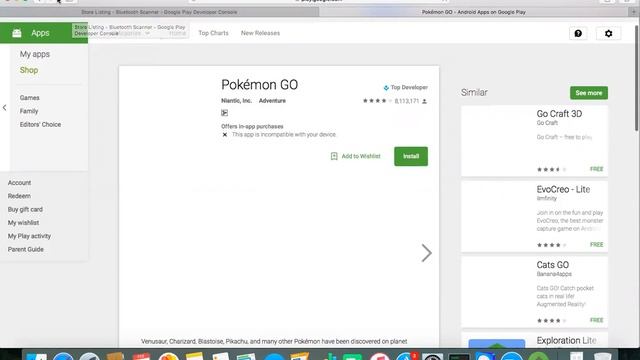Open Account link
This screenshot has width=640, height=360.
[x=19, y=183]
